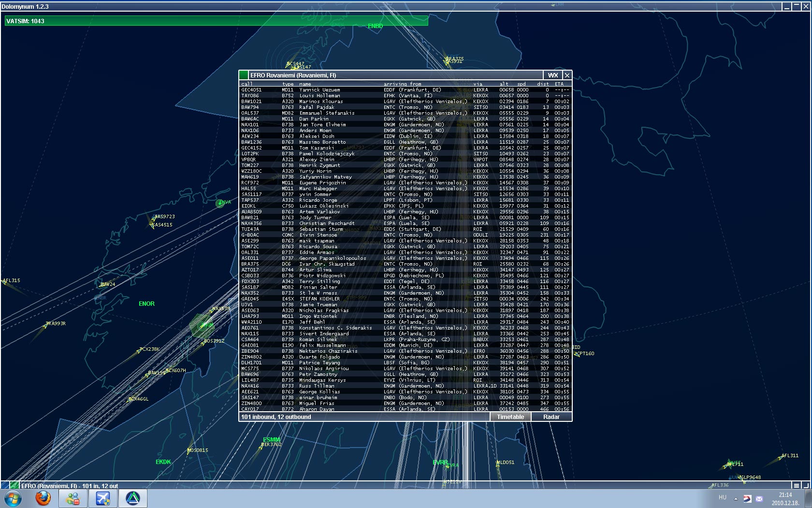
Task: Click the ESMM label on the map
Action: click(x=272, y=440)
